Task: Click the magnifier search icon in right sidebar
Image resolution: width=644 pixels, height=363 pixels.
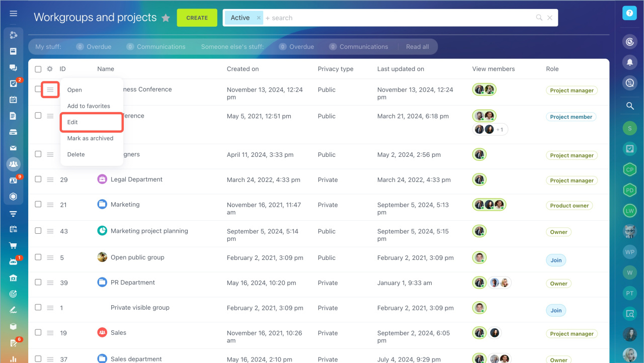Action: tap(629, 106)
